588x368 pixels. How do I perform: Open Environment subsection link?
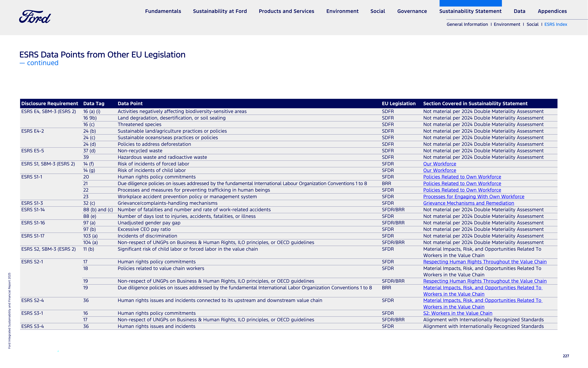507,24
